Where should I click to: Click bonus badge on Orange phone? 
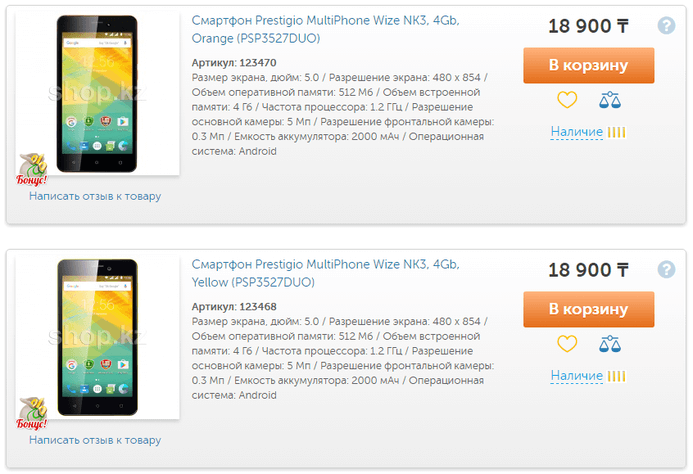pyautogui.click(x=34, y=169)
